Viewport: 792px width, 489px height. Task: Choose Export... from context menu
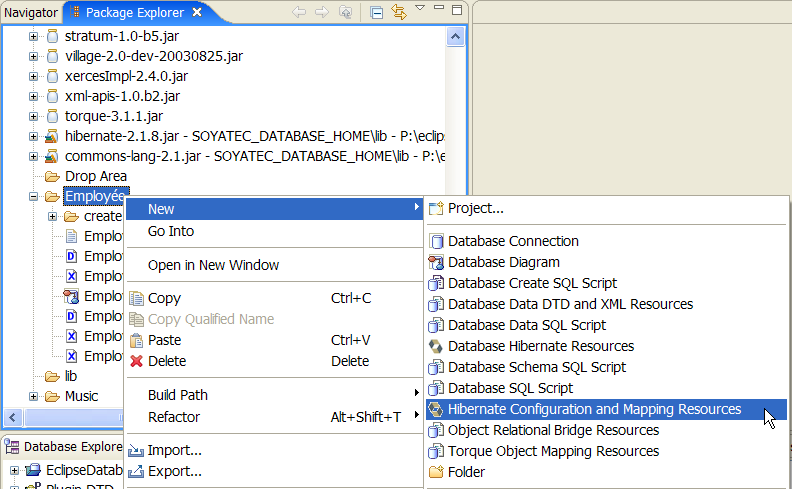pos(273,471)
